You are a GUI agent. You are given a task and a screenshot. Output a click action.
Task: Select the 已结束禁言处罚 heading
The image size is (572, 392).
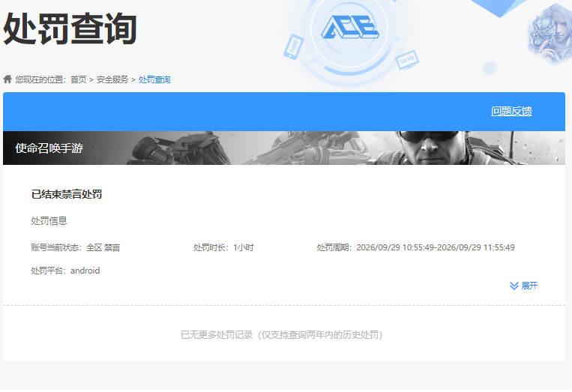click(x=67, y=194)
